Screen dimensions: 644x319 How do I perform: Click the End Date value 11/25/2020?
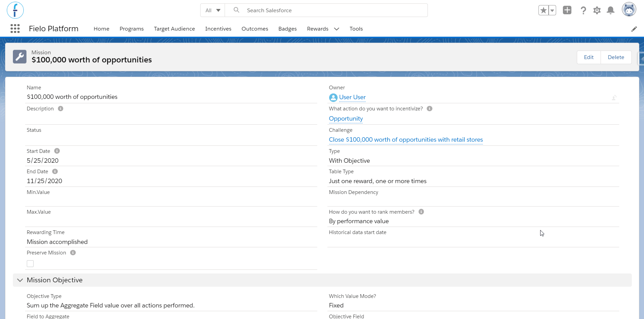coord(44,181)
